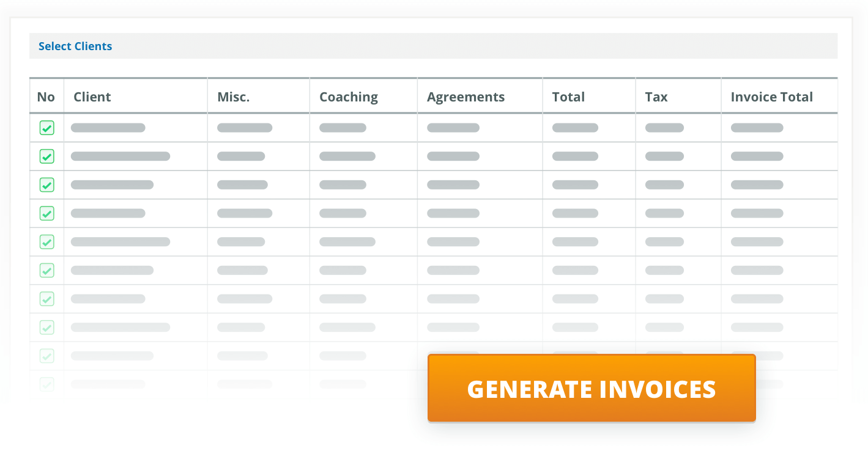Click the Generate Invoices button
The height and width of the screenshot is (473, 868).
(x=592, y=388)
